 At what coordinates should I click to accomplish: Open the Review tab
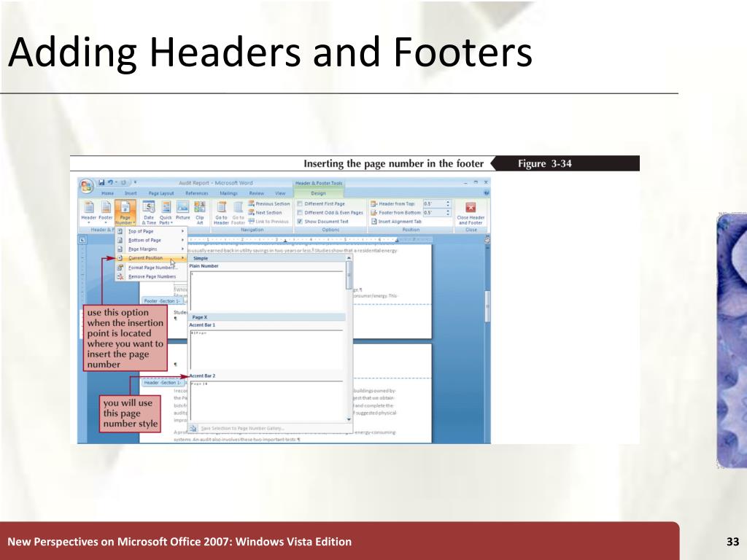pyautogui.click(x=257, y=193)
